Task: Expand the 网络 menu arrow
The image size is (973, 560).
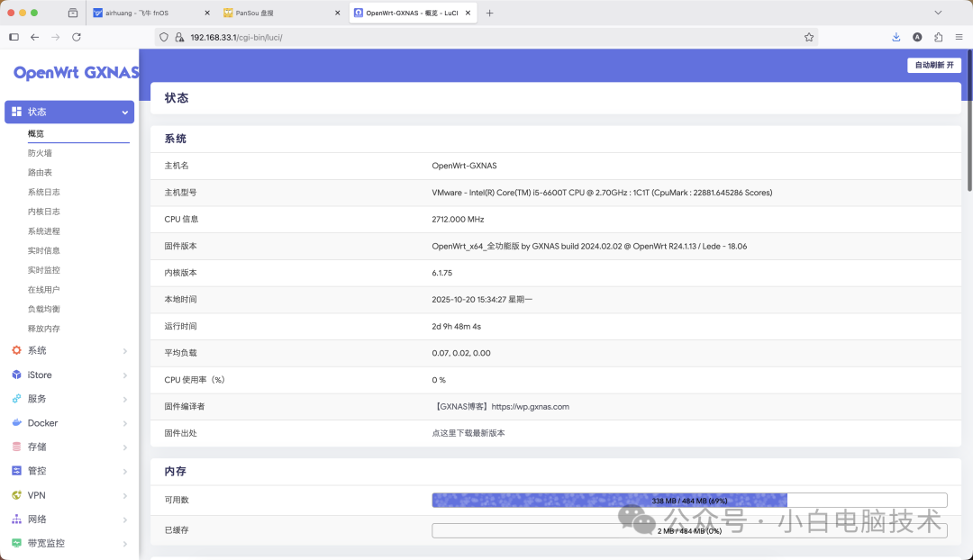Action: coord(124,519)
